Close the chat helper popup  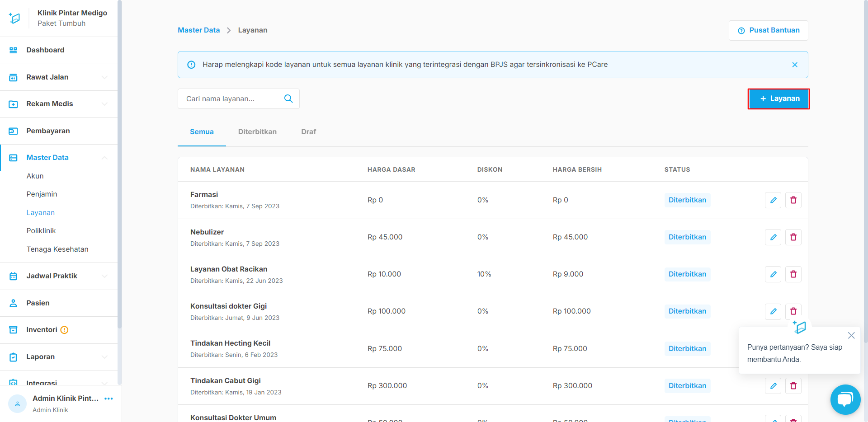tap(851, 335)
